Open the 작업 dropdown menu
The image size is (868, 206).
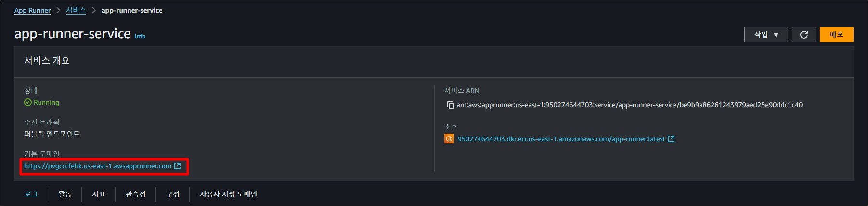click(766, 35)
